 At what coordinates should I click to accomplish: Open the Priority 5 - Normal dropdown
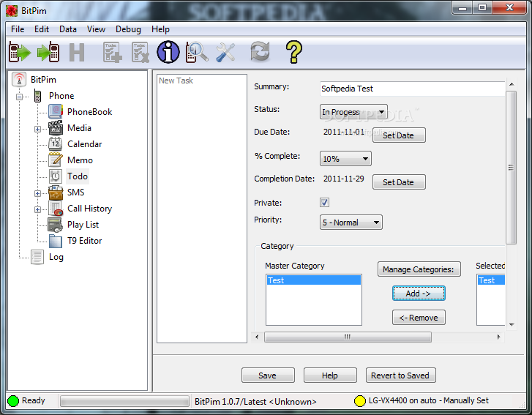pyautogui.click(x=351, y=223)
